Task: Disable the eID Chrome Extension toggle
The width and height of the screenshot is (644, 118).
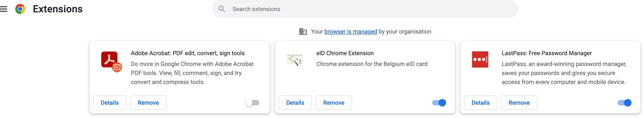Action: click(x=439, y=103)
